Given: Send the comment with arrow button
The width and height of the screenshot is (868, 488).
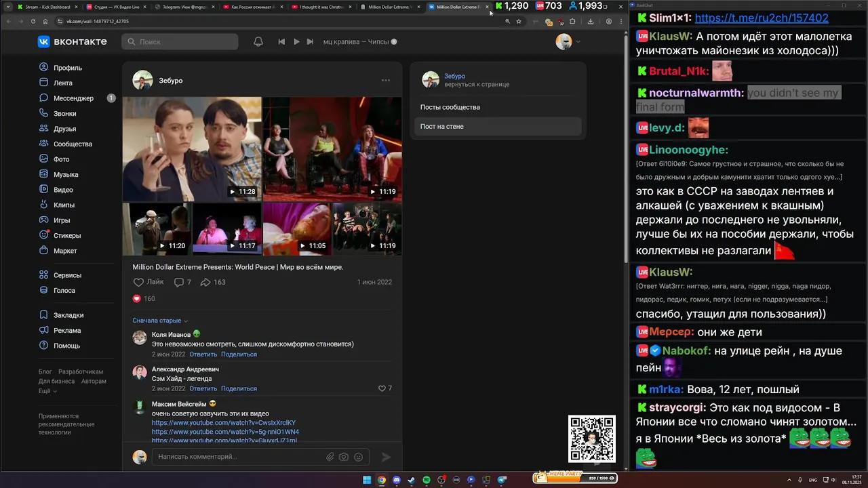Looking at the screenshot, I should pyautogui.click(x=386, y=457).
